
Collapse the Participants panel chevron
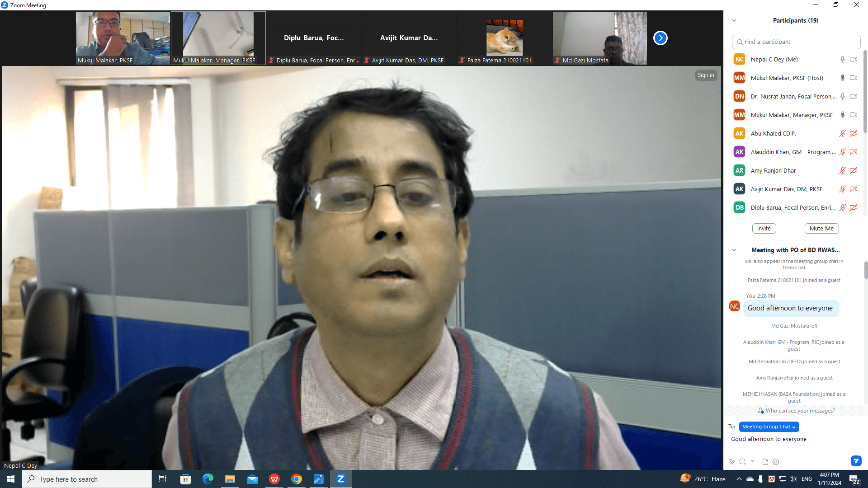[734, 20]
